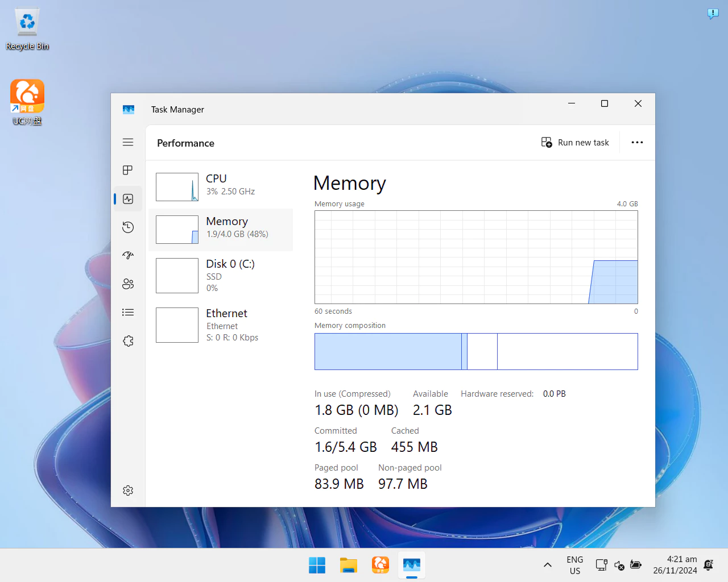Image resolution: width=728 pixels, height=582 pixels.
Task: Click the desktop notification icon at top-right corner
Action: (713, 14)
